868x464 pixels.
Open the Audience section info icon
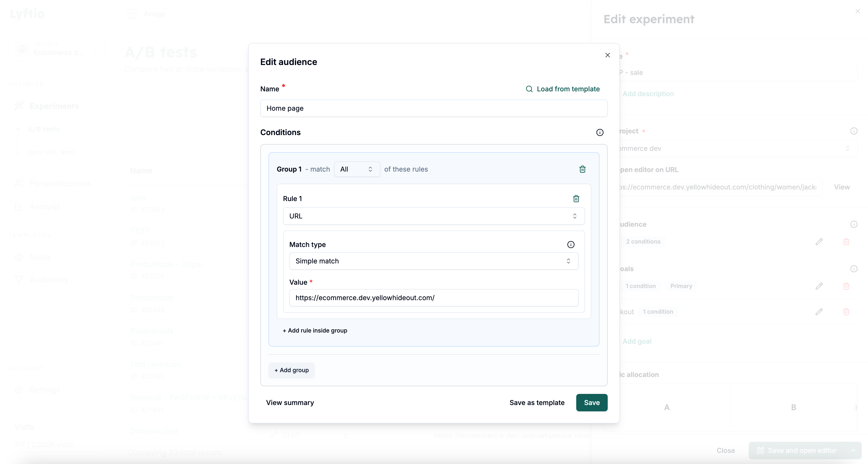853,224
